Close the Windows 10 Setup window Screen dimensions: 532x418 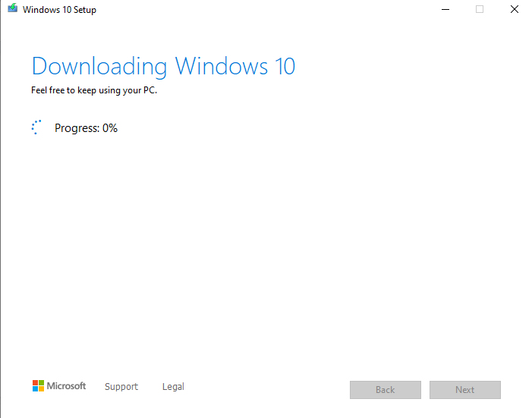[x=515, y=10]
